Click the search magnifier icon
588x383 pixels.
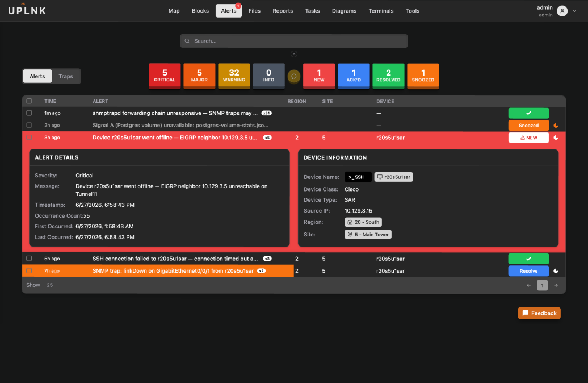187,41
